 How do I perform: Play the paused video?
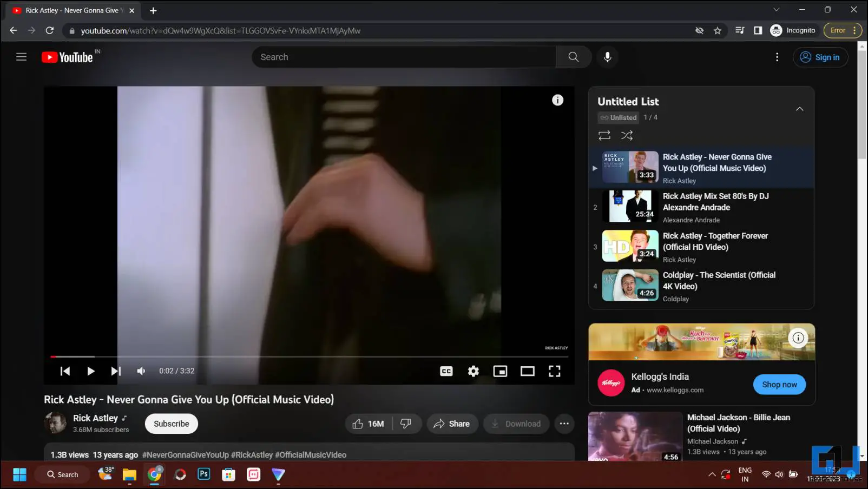click(90, 371)
